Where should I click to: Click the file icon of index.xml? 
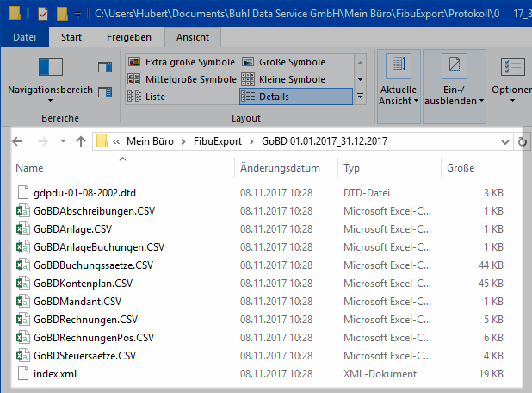pos(23,374)
